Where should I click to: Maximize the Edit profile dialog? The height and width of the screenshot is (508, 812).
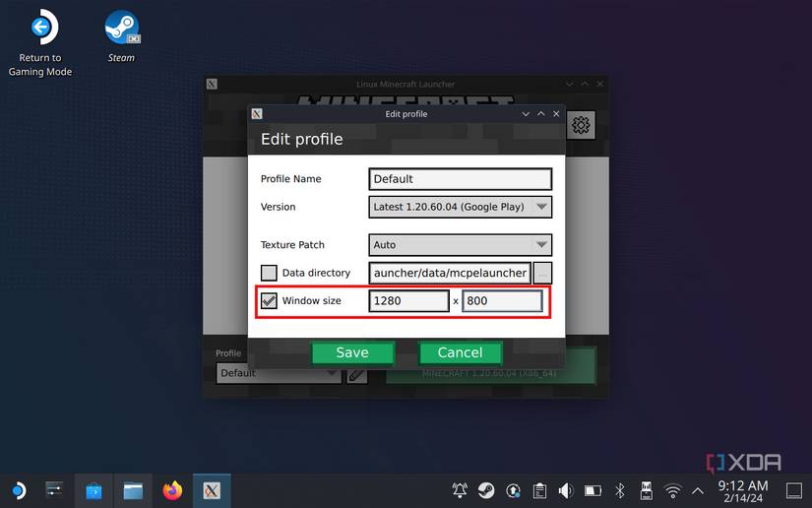[541, 114]
